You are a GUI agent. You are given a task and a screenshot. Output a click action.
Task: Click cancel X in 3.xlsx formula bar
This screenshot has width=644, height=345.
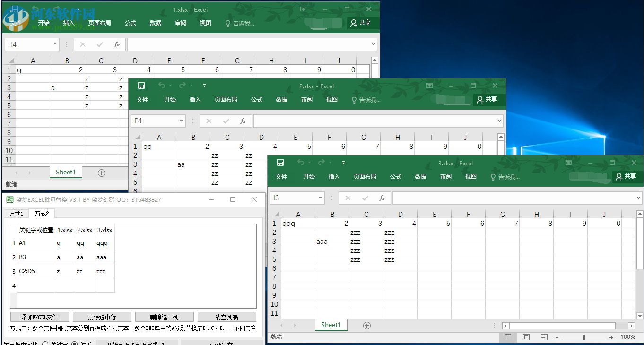tap(348, 198)
